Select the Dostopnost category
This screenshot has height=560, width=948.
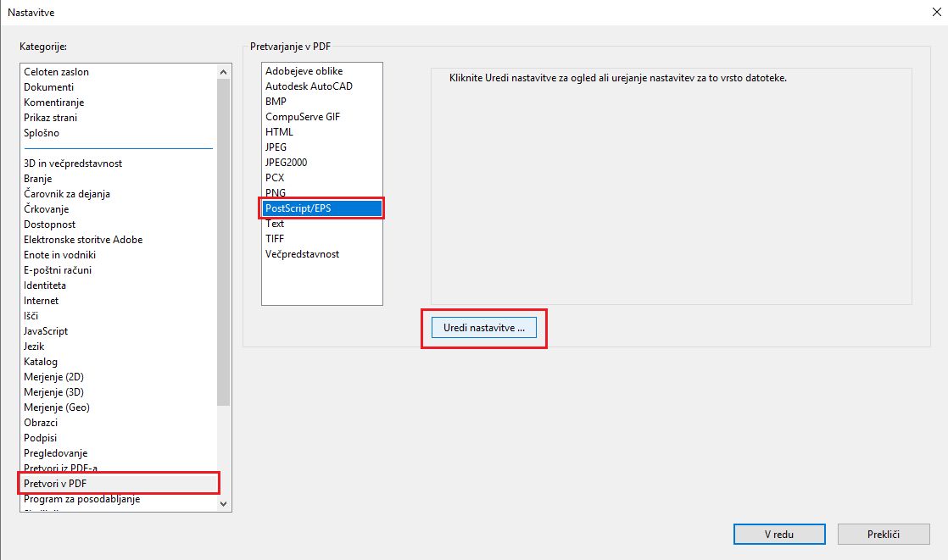(49, 225)
